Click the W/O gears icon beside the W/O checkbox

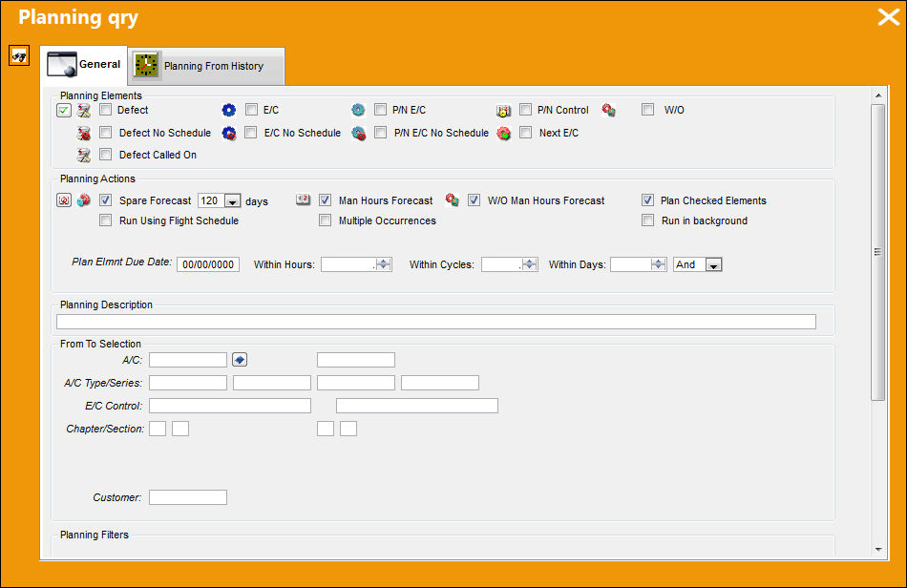coord(608,110)
